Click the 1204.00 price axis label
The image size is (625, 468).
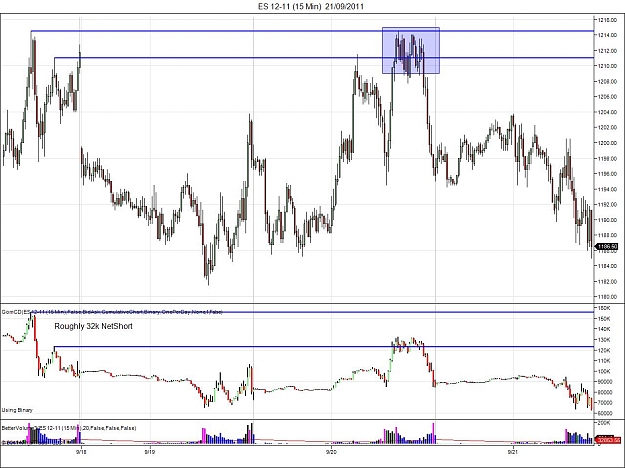tap(607, 112)
